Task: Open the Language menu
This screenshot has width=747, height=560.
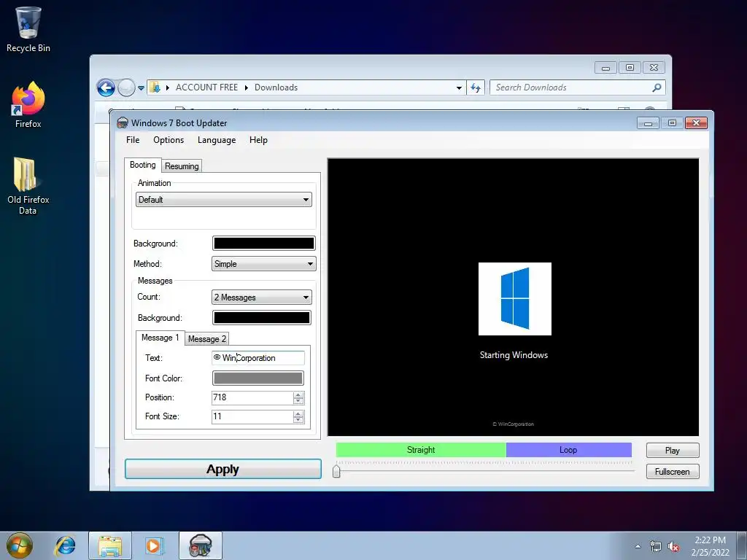Action: coord(217,140)
